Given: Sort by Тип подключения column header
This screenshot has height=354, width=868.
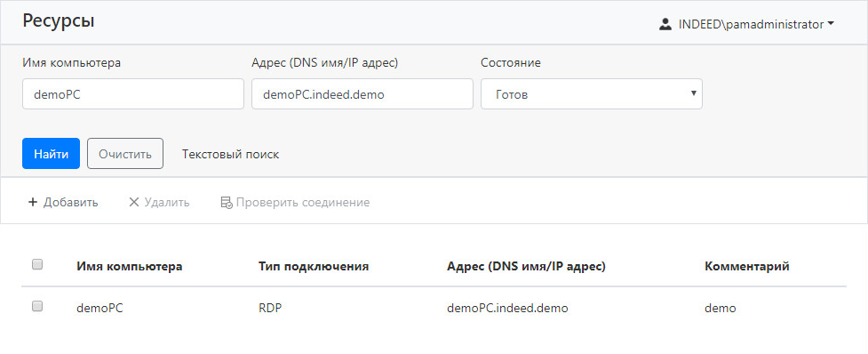Looking at the screenshot, I should [x=314, y=267].
